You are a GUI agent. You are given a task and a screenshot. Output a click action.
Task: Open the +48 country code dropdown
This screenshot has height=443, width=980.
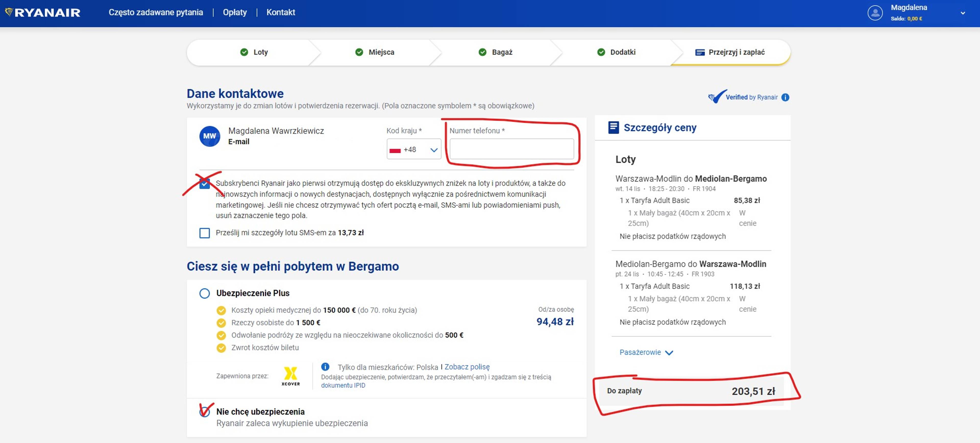tap(413, 149)
